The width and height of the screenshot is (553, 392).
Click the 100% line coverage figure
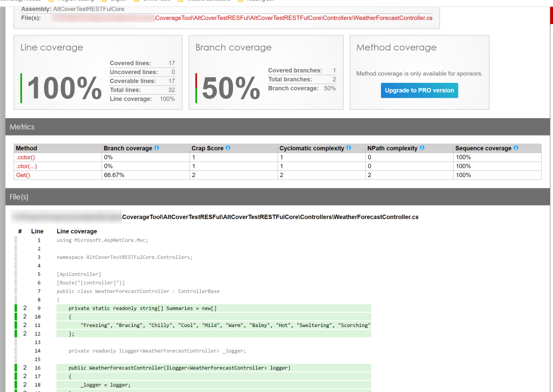click(x=64, y=88)
